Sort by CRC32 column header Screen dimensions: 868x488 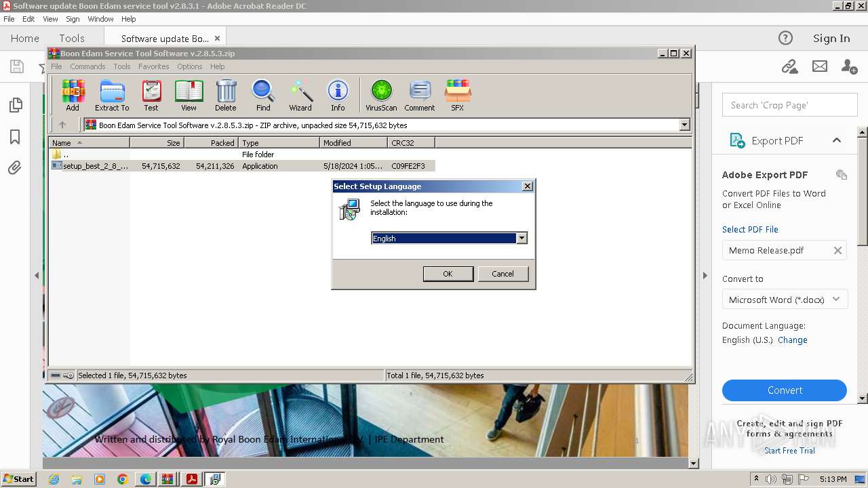click(x=411, y=143)
